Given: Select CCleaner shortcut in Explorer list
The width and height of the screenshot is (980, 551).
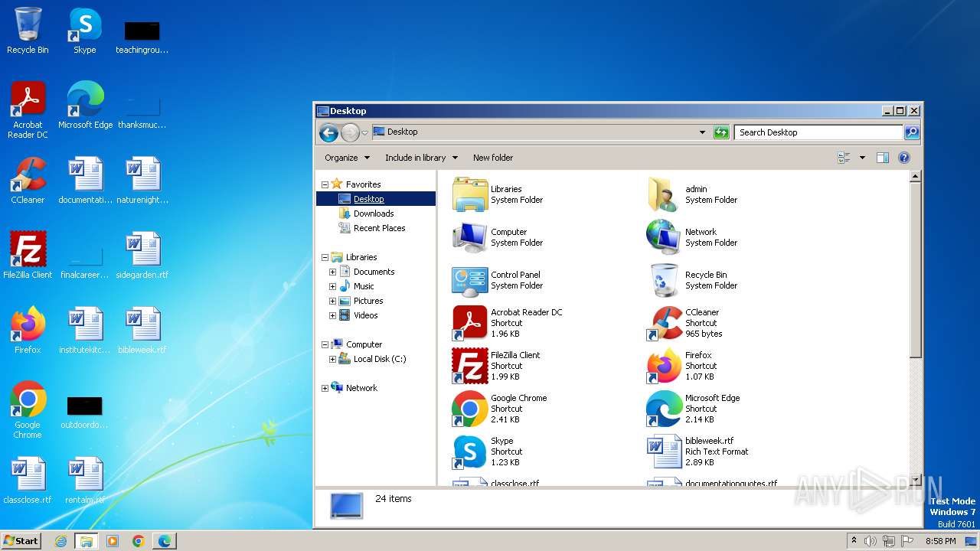Looking at the screenshot, I should click(x=685, y=323).
